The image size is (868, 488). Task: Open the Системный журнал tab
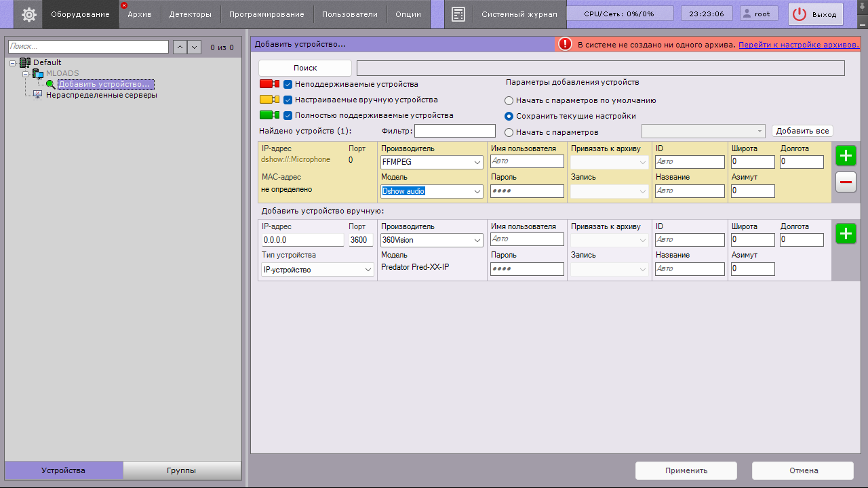tap(519, 14)
